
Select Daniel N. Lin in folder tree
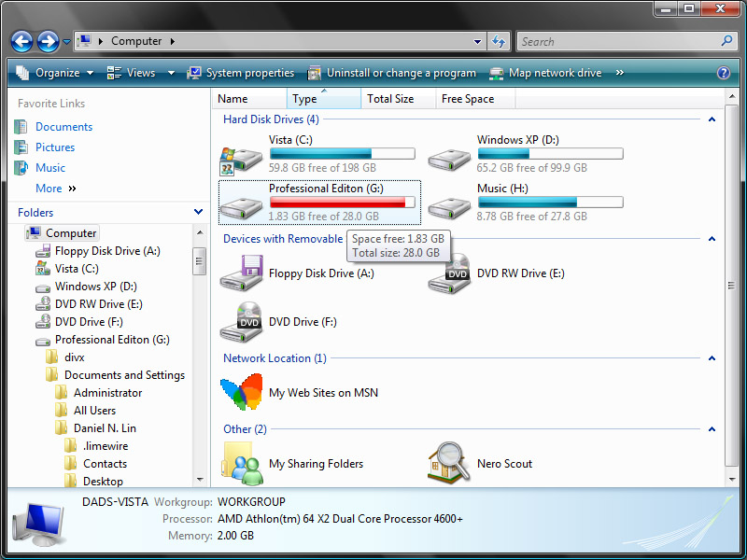pyautogui.click(x=105, y=428)
